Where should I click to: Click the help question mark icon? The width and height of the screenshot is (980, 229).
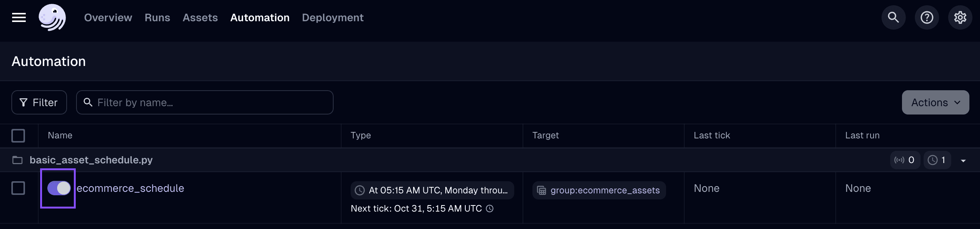point(927,17)
